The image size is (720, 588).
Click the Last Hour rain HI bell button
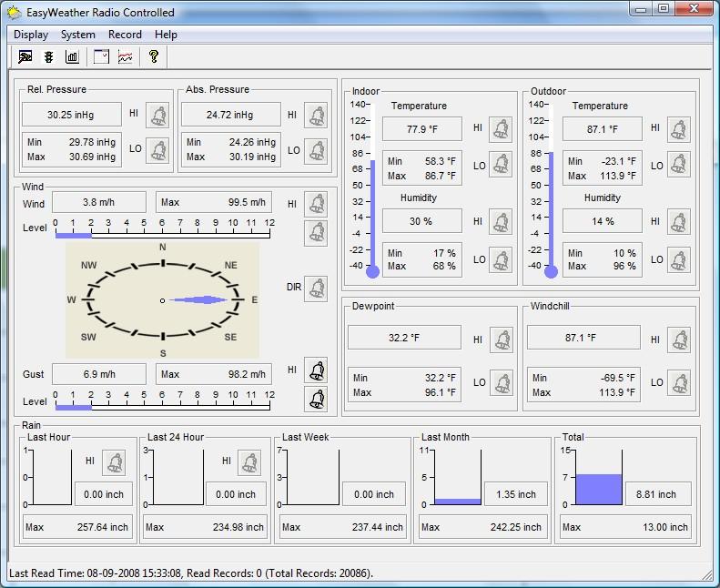click(x=114, y=462)
